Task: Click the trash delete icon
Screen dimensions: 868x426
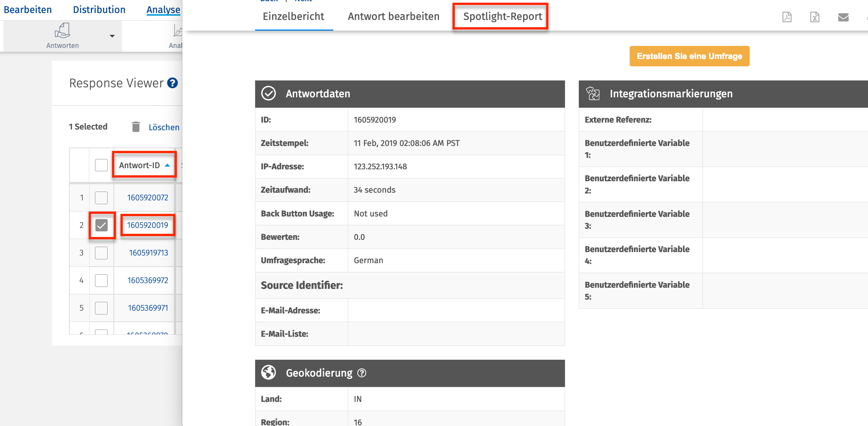Action: (136, 127)
